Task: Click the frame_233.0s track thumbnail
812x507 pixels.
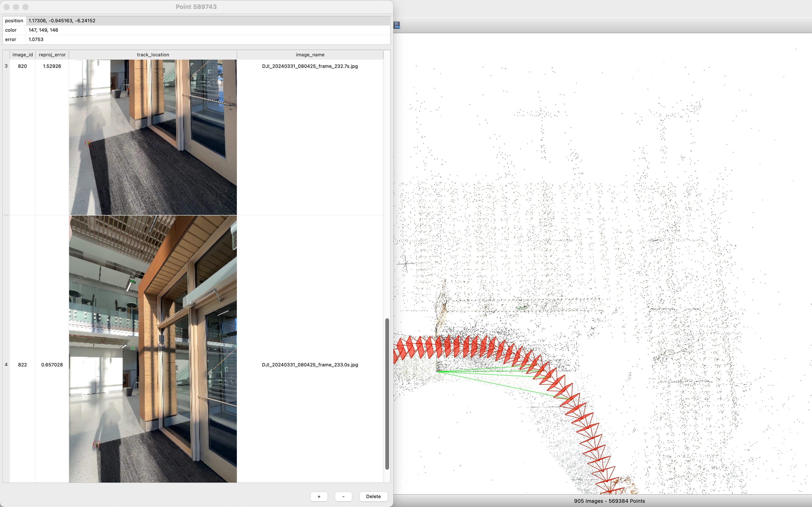Action: tap(153, 349)
